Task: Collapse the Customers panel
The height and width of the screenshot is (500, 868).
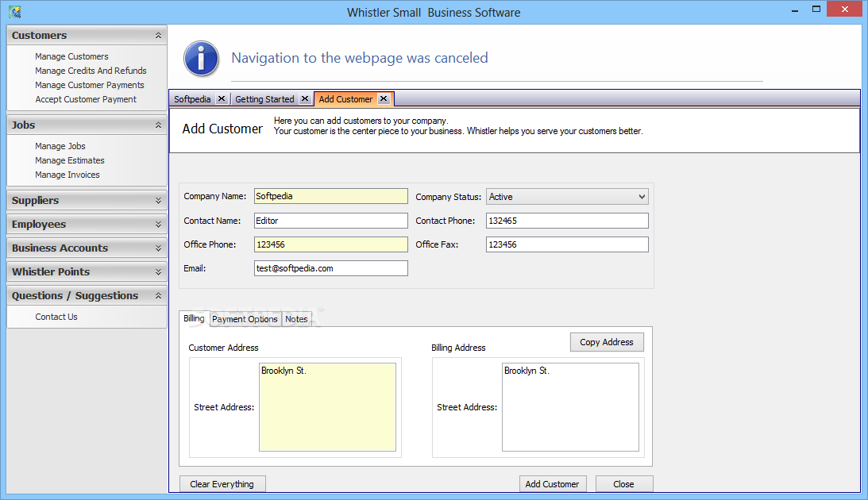Action: [158, 36]
